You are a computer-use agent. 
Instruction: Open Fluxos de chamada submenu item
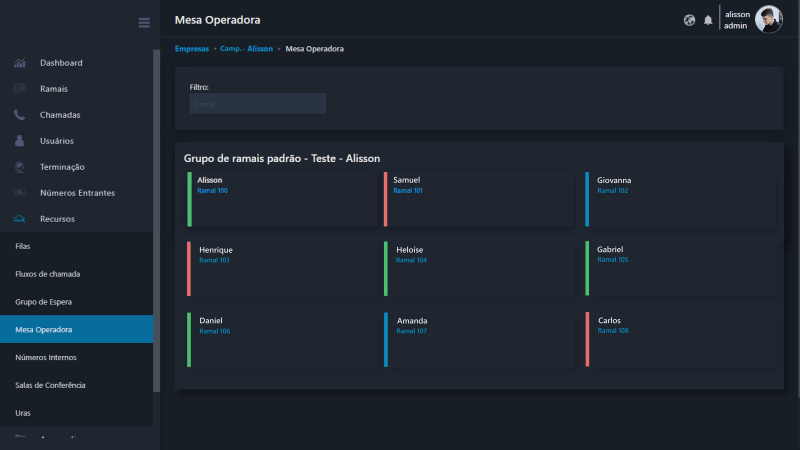click(x=47, y=273)
